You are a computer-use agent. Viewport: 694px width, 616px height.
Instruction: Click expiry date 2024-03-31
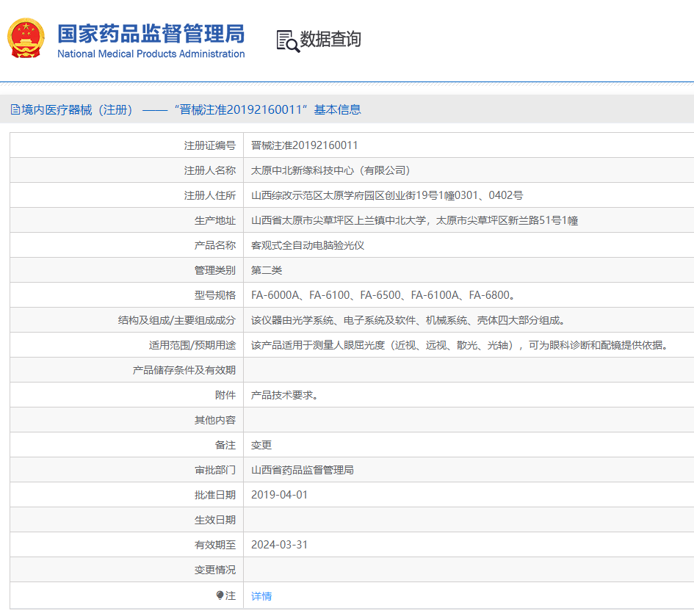click(279, 545)
